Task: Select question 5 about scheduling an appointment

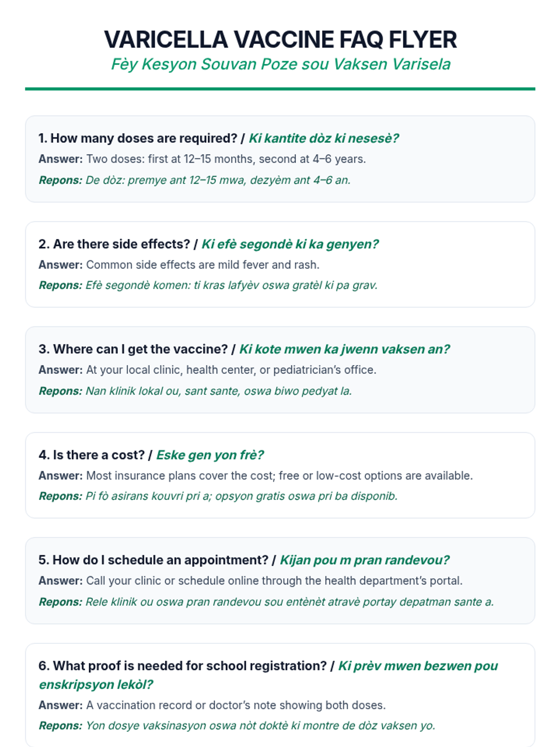Action: (x=244, y=560)
